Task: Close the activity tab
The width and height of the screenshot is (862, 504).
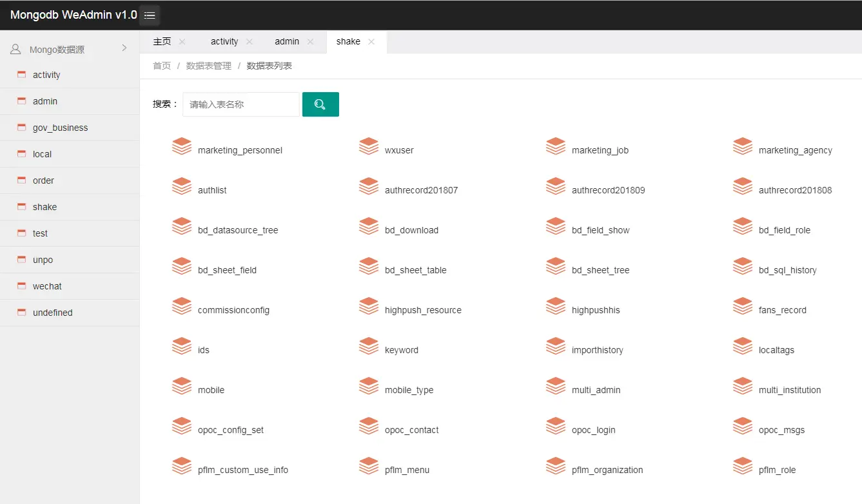Action: pyautogui.click(x=249, y=41)
